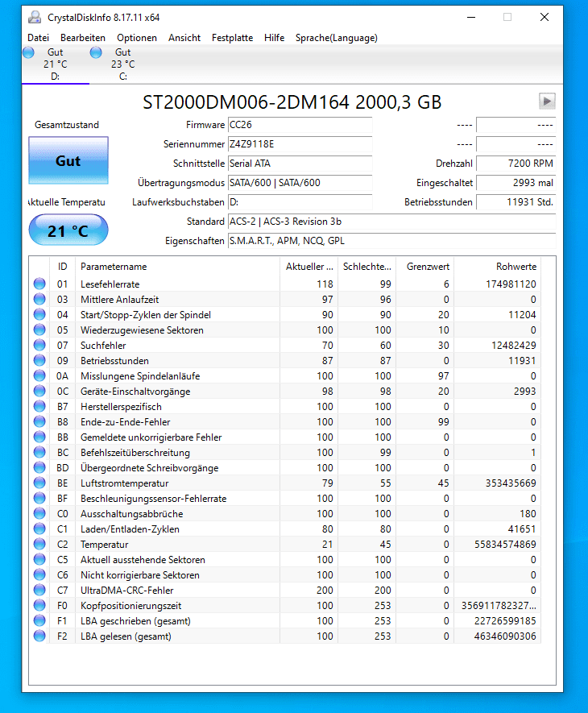Screen dimensions: 588x713
Task: Click the Firmware field CC26
Action: point(300,125)
